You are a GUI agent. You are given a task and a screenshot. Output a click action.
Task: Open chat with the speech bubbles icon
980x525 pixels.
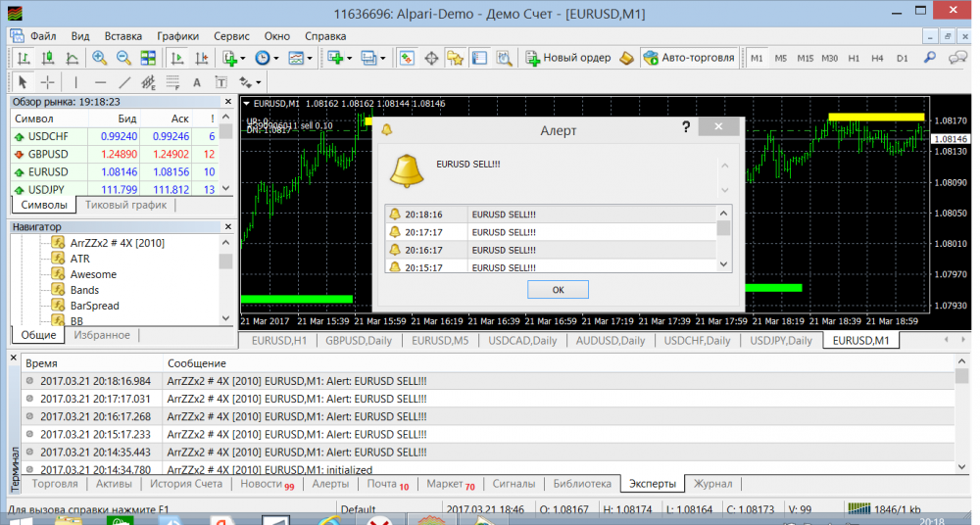(x=956, y=58)
